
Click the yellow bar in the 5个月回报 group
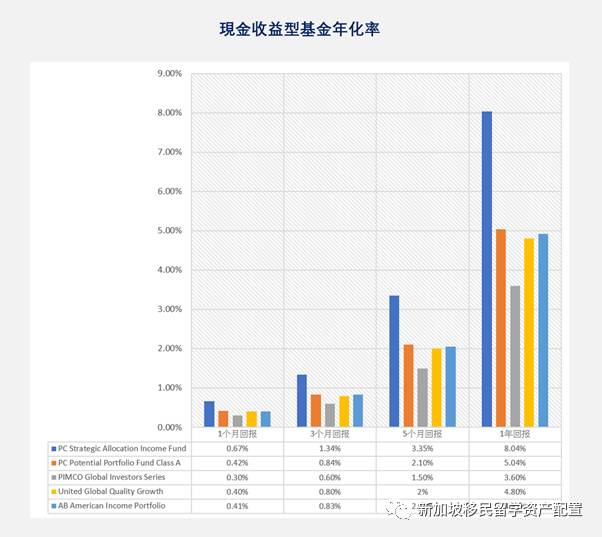437,388
